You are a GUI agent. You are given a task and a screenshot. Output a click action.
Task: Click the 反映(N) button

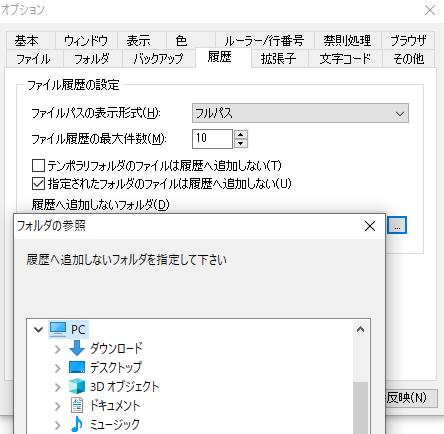pyautogui.click(x=411, y=398)
